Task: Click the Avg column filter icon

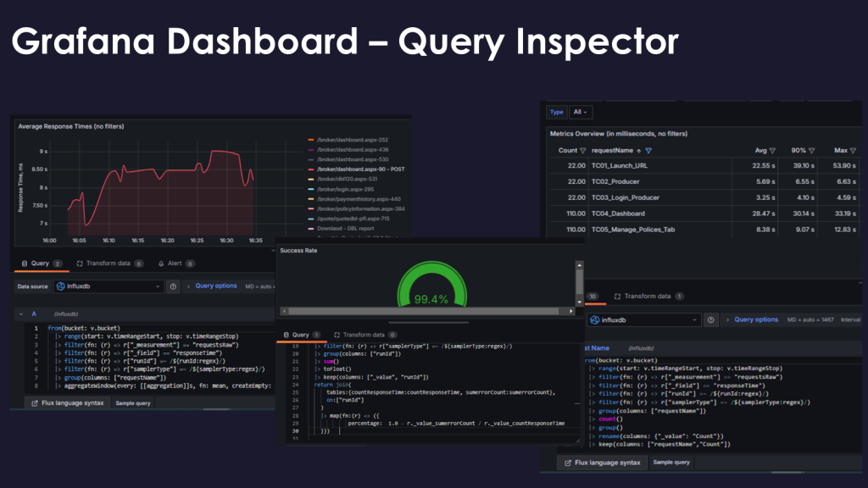Action: 772,151
